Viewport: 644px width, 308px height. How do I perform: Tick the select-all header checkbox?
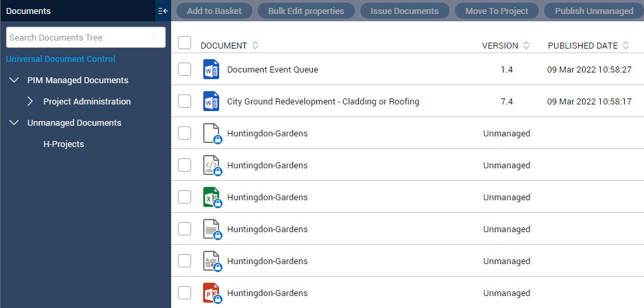point(184,43)
